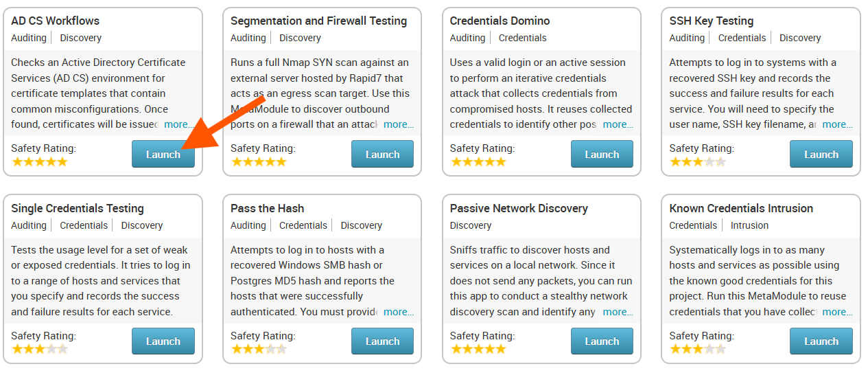The height and width of the screenshot is (373, 868).
Task: Launch the Pass the Hash module
Action: coord(382,341)
